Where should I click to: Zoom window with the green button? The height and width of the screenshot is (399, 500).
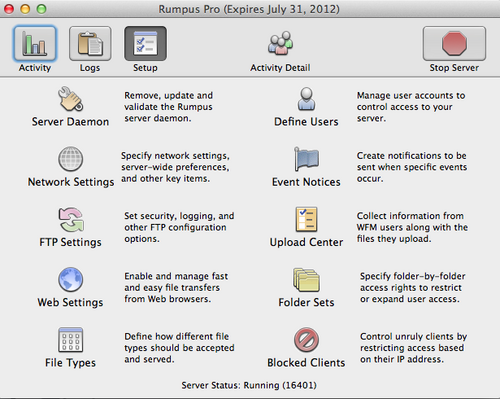[42, 9]
